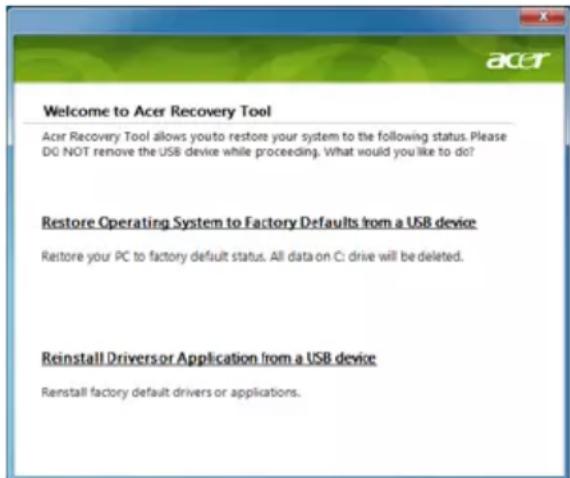Image resolution: width=570 pixels, height=478 pixels.
Task: Close the Acer Recovery Tool window
Action: [x=543, y=17]
